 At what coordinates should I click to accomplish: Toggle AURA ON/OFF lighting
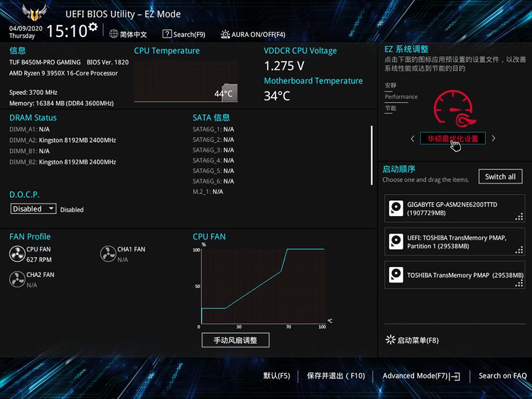tap(225, 34)
